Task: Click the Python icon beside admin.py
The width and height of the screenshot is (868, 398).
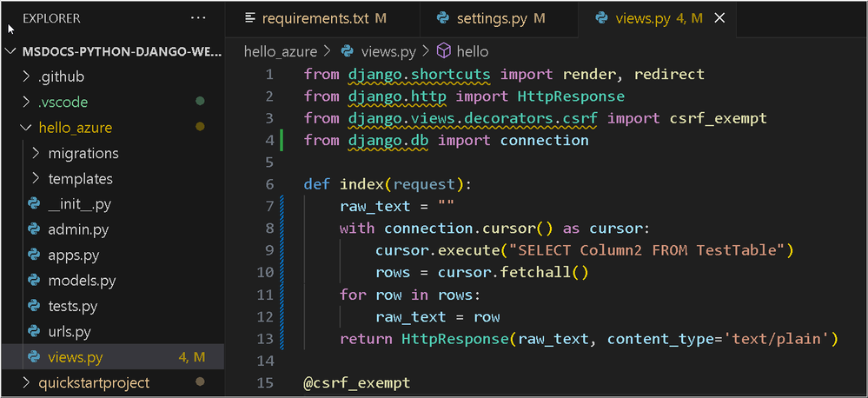Action: [35, 230]
